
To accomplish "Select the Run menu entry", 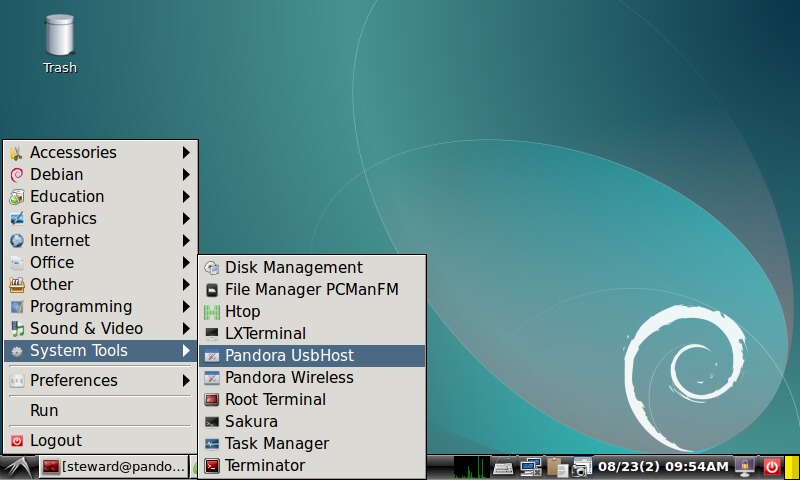I will 101,411.
